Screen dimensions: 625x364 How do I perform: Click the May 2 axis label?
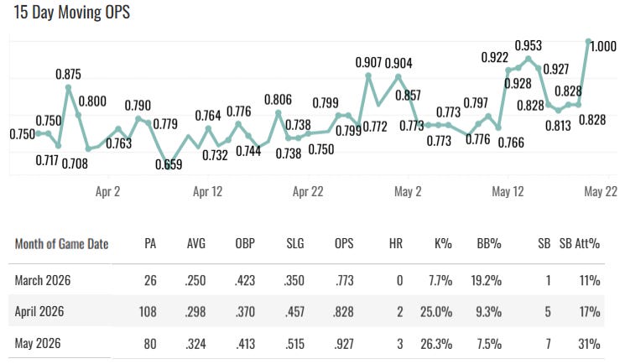[x=408, y=192]
